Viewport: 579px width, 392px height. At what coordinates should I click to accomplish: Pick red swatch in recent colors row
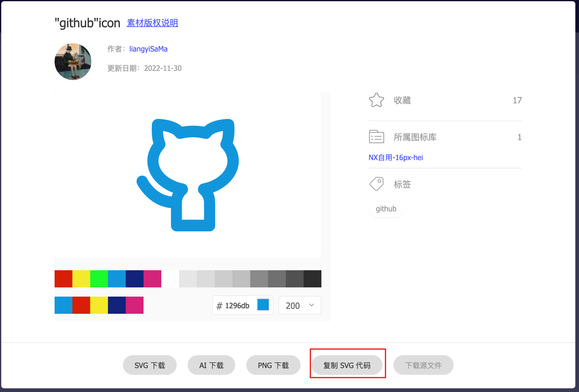coord(81,305)
